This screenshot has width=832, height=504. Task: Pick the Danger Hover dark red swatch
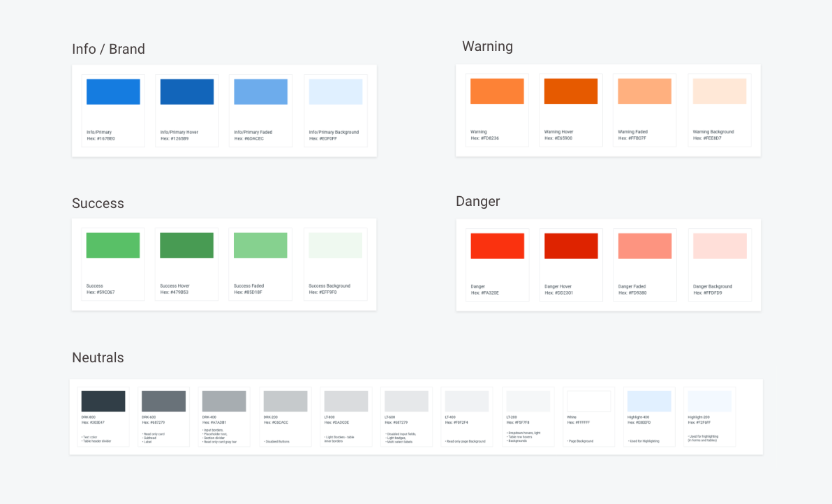[x=571, y=246]
